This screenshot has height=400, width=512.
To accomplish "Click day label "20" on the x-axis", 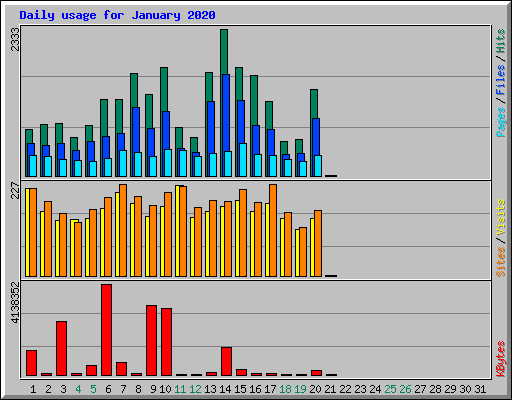I will pyautogui.click(x=315, y=389).
